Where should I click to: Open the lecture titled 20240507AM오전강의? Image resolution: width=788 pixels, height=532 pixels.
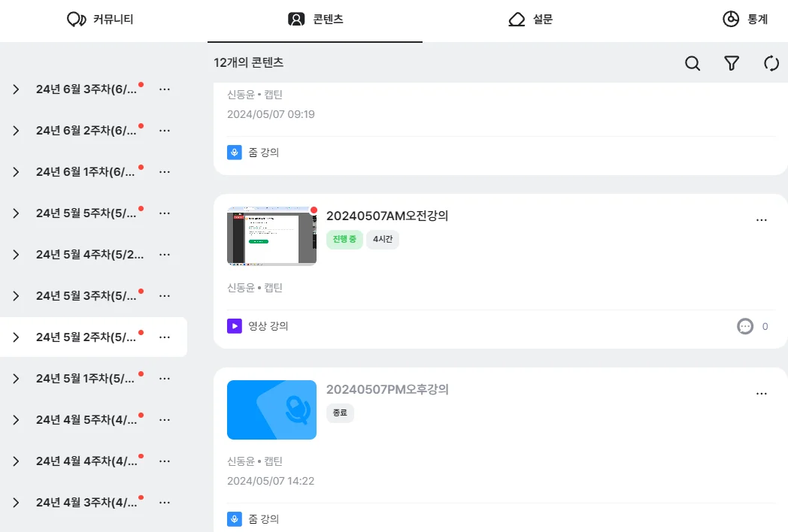386,215
